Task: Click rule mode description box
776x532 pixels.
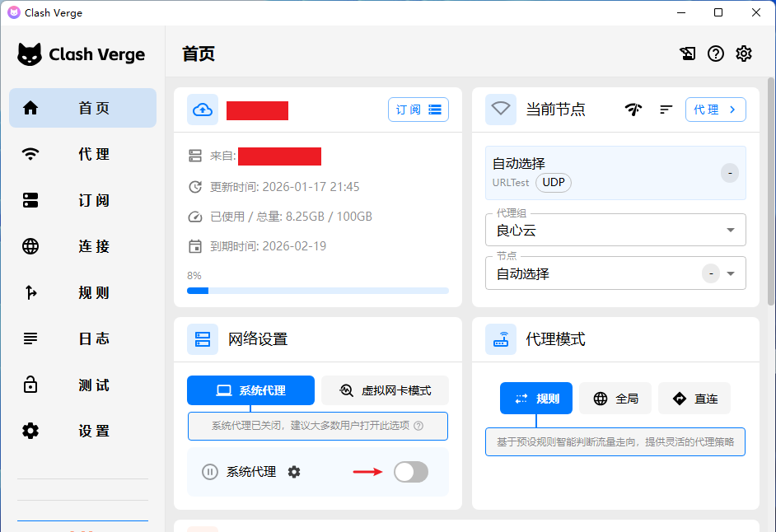Action: [615, 442]
